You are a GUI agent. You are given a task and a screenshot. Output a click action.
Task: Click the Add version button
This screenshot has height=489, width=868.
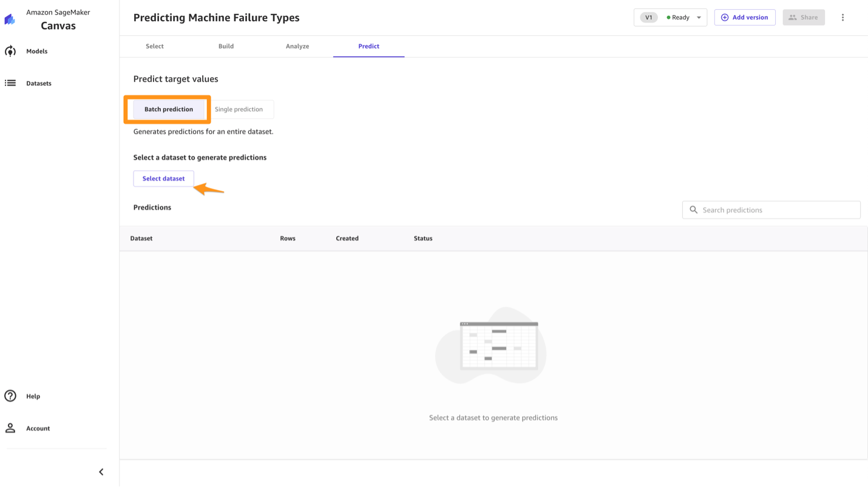coord(745,18)
